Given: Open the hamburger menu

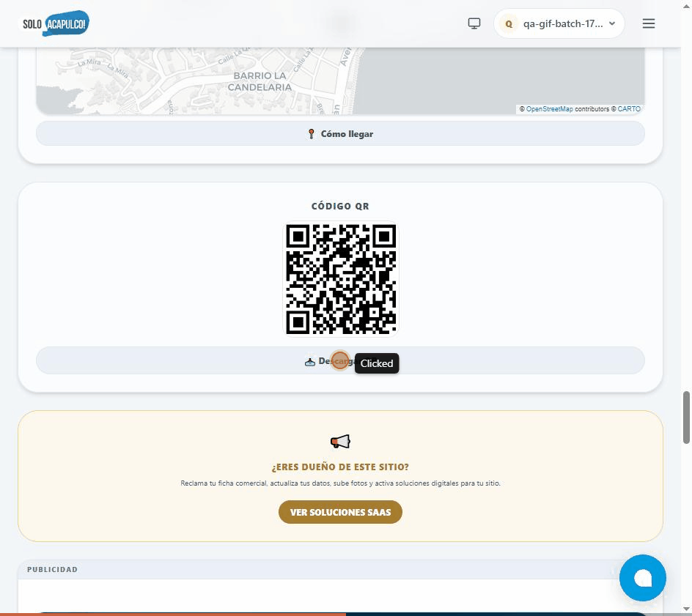Looking at the screenshot, I should click(648, 23).
